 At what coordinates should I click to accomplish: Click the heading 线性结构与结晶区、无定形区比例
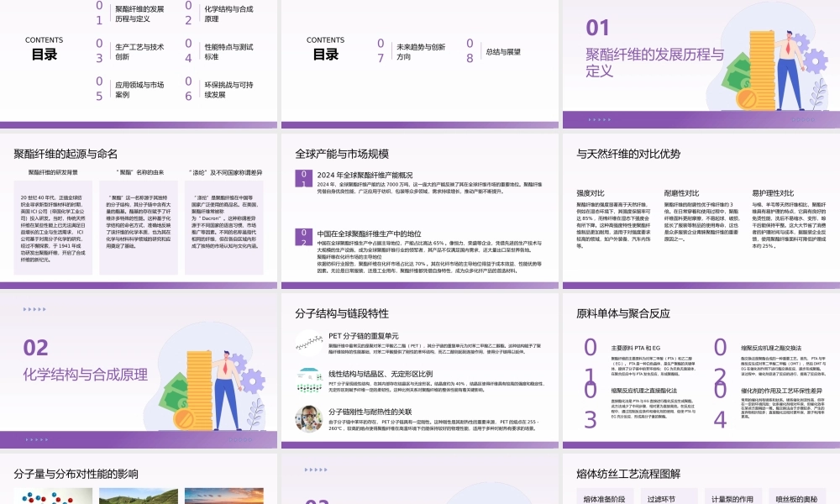(381, 374)
